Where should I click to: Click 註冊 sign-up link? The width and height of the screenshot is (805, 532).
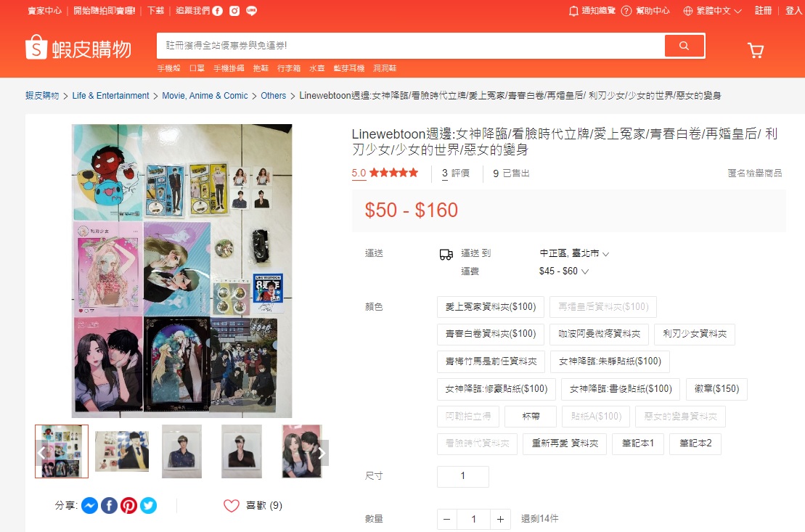(764, 11)
